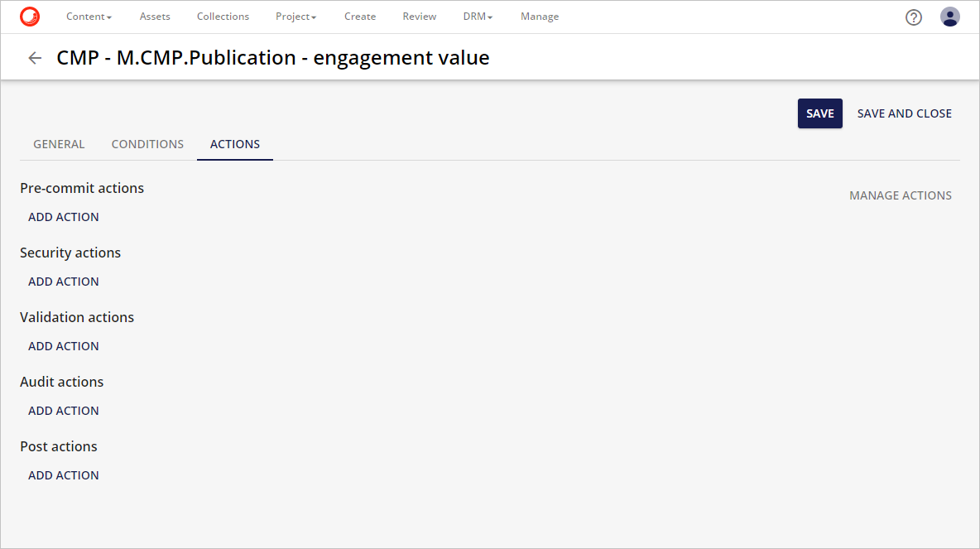Switch to the GENERAL tab
980x549 pixels.
click(x=59, y=143)
